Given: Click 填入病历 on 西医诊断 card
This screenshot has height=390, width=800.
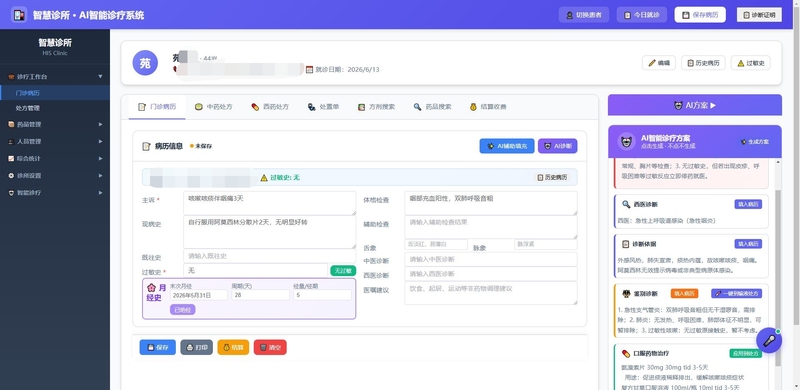Looking at the screenshot, I should point(748,204).
